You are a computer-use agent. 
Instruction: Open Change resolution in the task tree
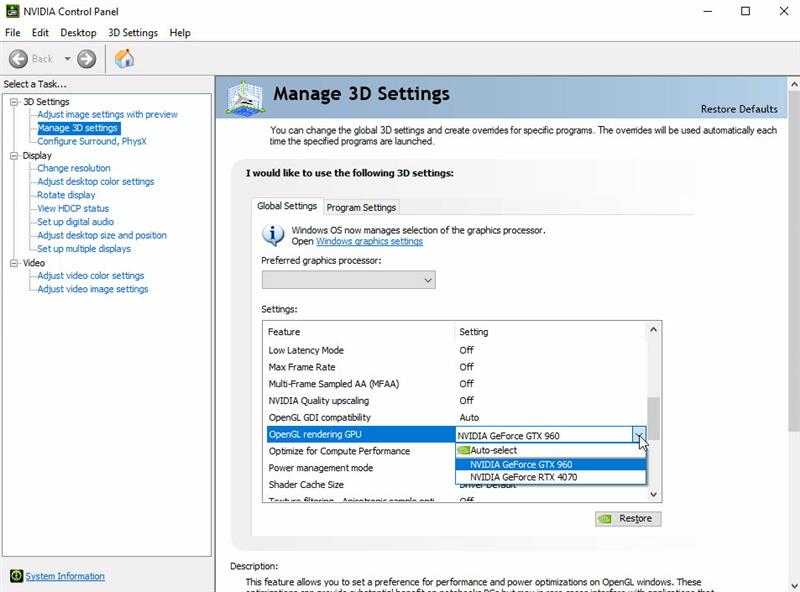(74, 168)
